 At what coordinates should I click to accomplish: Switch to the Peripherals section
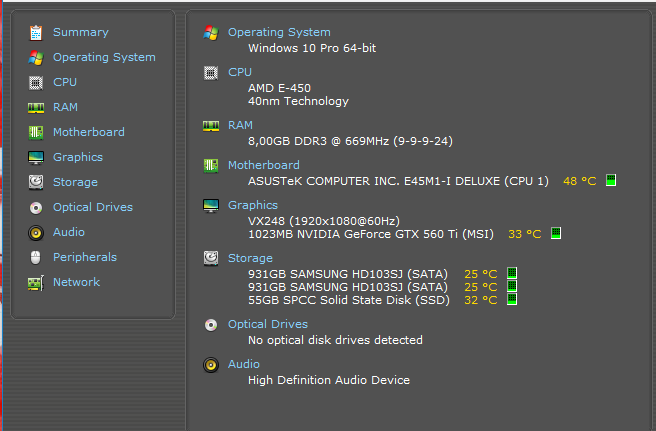coord(84,257)
